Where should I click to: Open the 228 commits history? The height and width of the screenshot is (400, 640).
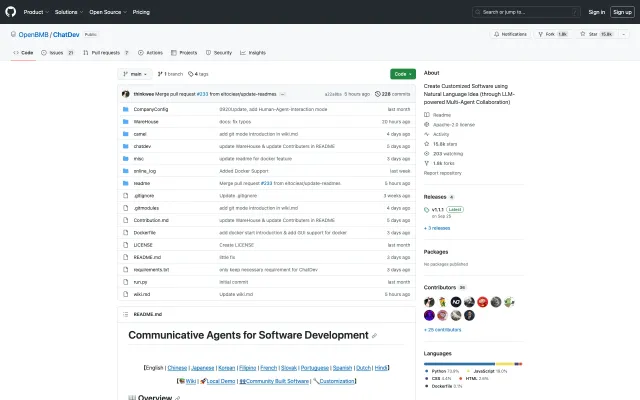point(393,94)
